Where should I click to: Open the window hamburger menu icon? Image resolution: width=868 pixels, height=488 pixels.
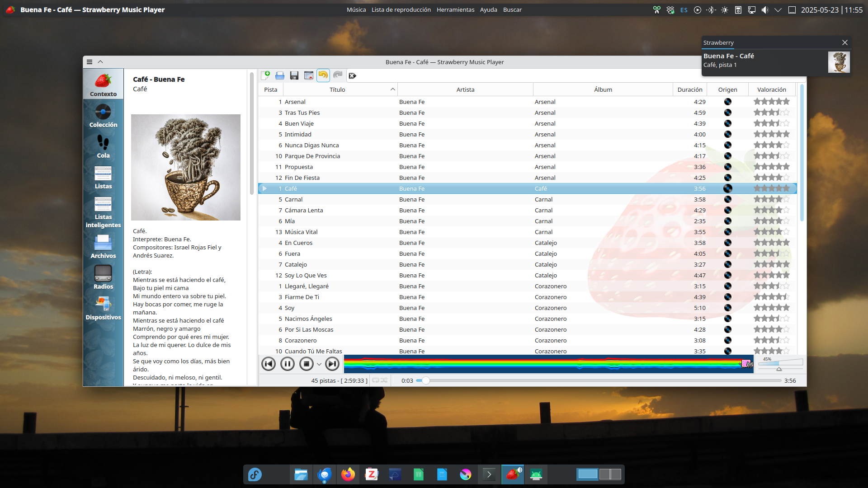tap(90, 62)
